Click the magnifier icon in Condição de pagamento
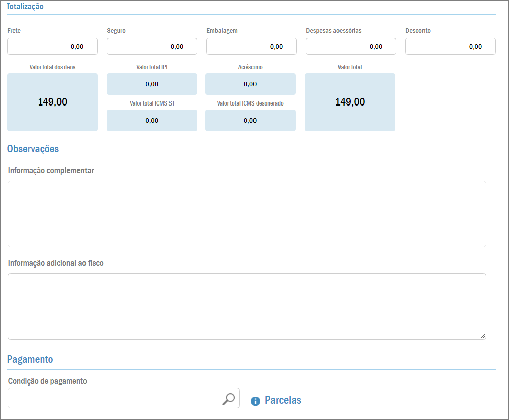The image size is (509, 420). (x=228, y=399)
